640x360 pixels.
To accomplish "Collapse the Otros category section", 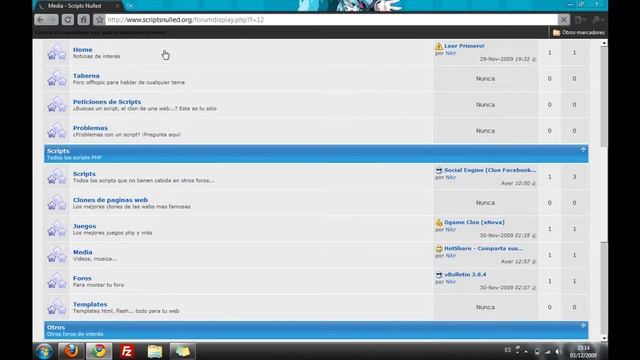I will coord(583,326).
